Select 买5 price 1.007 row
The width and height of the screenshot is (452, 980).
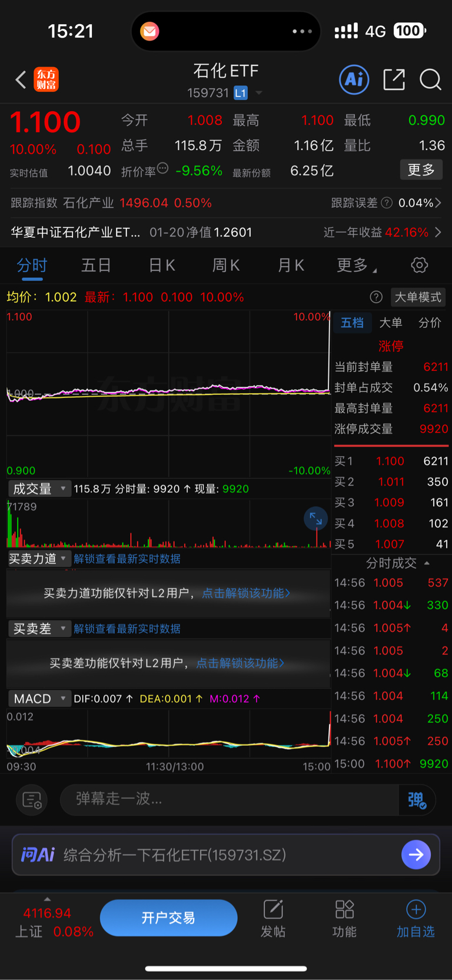391,544
